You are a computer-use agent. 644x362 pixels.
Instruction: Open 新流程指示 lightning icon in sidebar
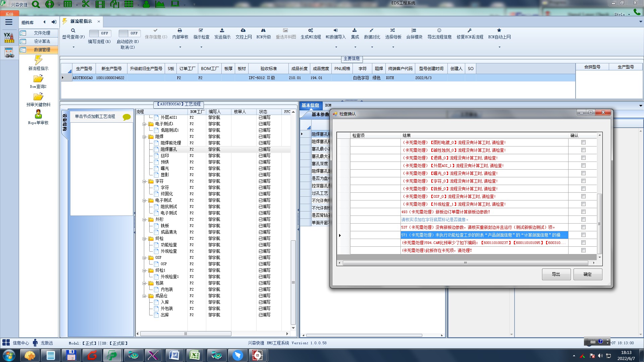pos(38,60)
